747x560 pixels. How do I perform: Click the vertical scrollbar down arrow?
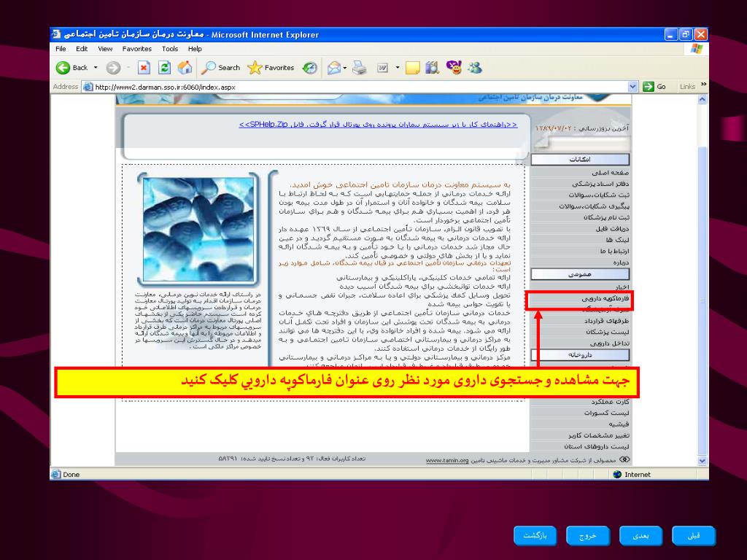703,461
